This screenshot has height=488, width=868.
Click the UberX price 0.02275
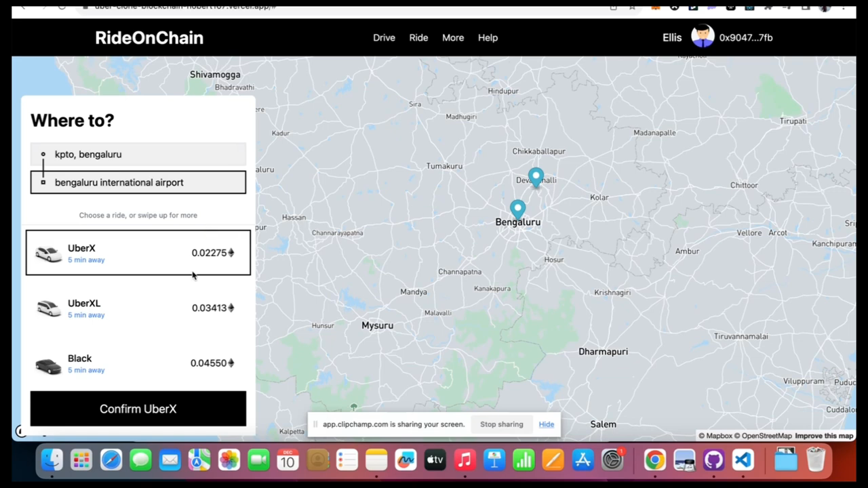point(209,253)
